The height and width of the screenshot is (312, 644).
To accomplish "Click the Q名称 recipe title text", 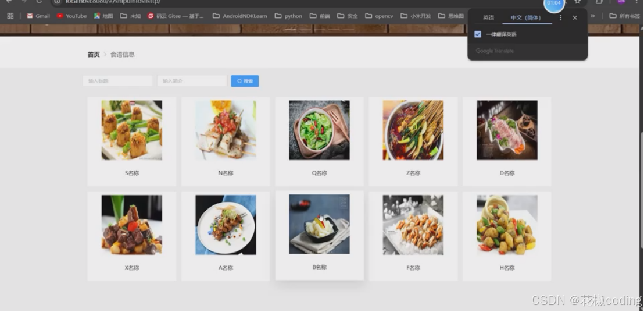I will (319, 173).
